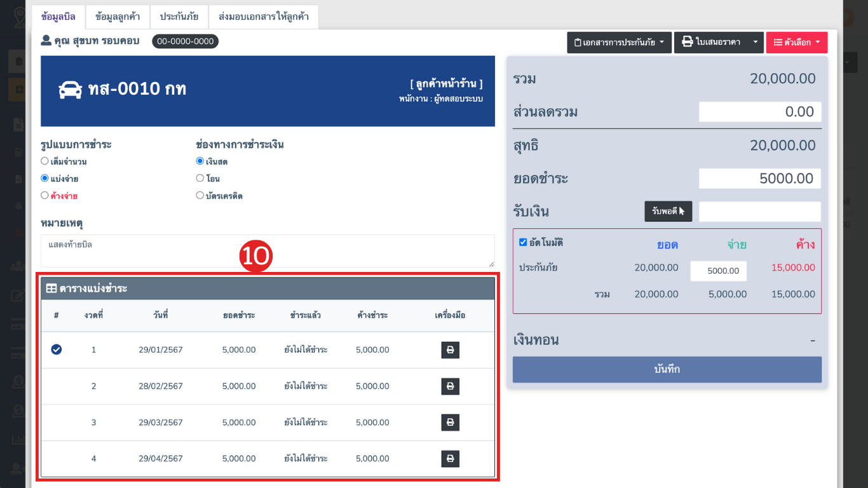Switch to ข้อมูลบิล tab

(x=58, y=17)
